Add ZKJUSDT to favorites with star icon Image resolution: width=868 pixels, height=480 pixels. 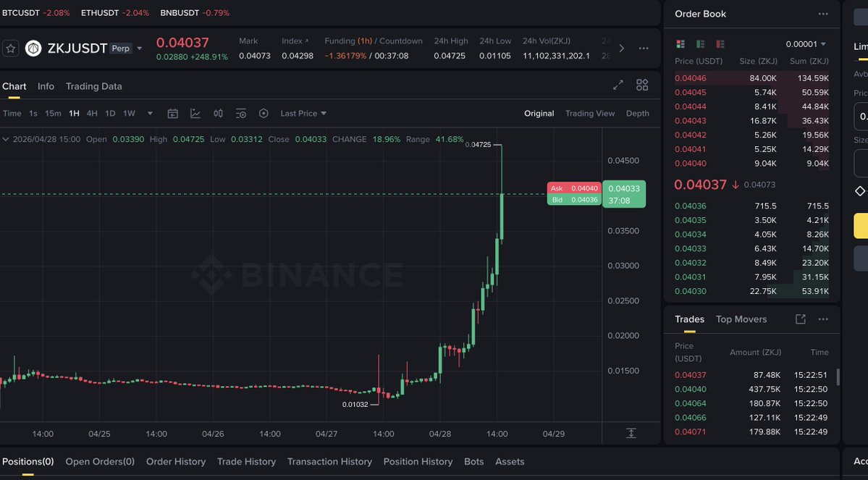pos(11,49)
